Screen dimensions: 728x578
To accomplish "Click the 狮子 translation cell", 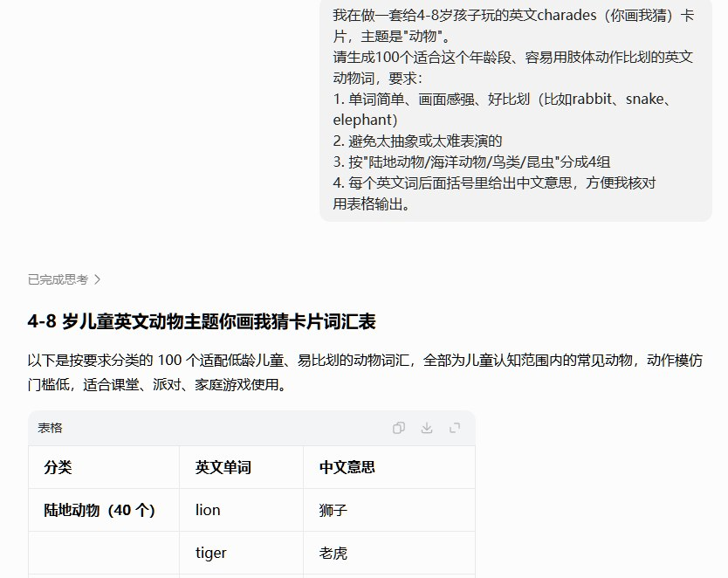I will point(389,510).
